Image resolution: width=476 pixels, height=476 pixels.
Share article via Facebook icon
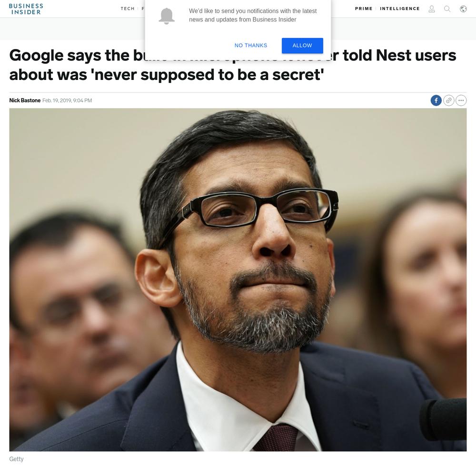(x=436, y=100)
